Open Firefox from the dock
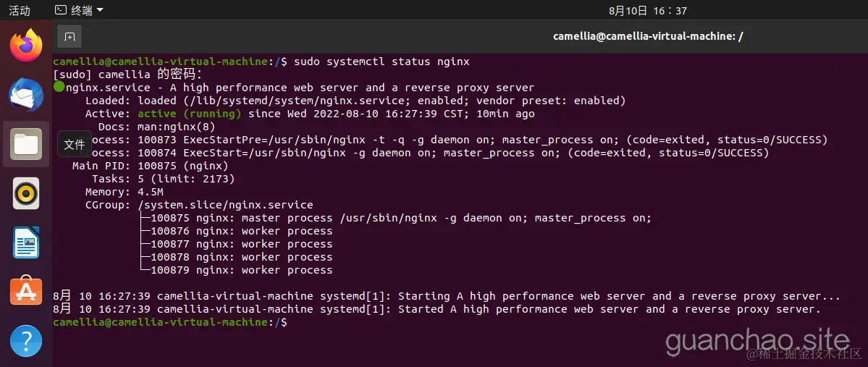Screen dimensions: 868x367 (26, 46)
